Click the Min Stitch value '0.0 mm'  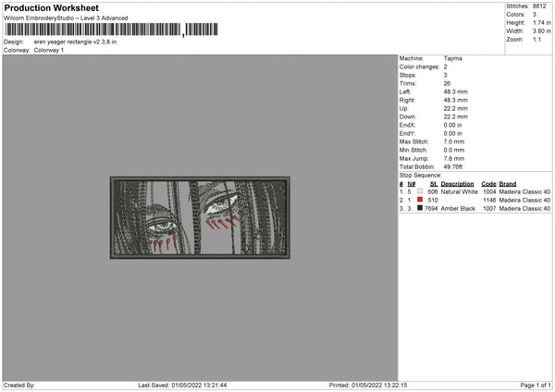pyautogui.click(x=454, y=150)
